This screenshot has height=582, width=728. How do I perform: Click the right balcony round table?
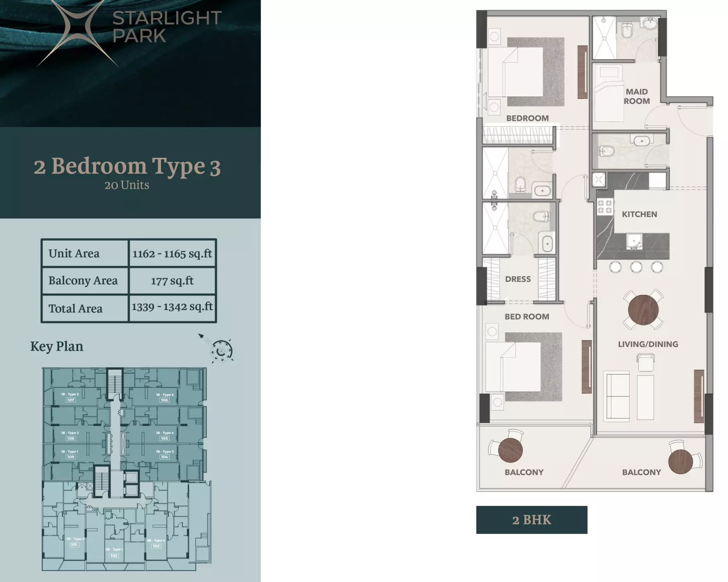[x=680, y=460]
